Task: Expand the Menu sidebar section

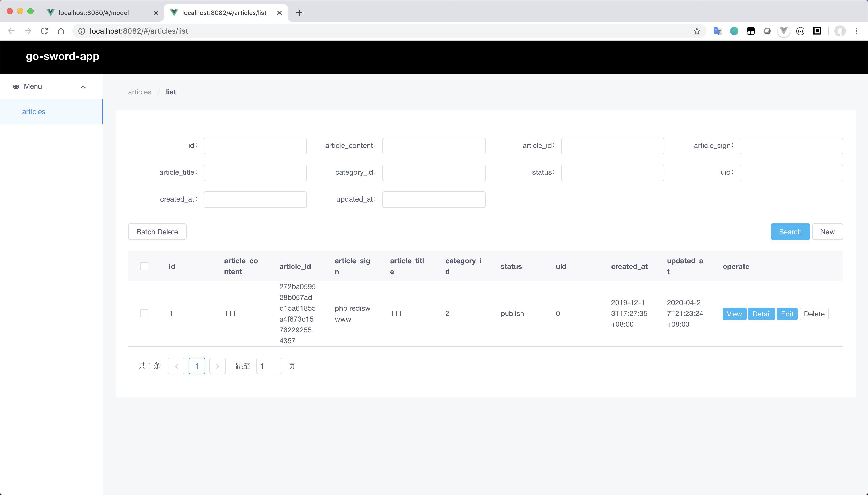Action: (x=83, y=86)
